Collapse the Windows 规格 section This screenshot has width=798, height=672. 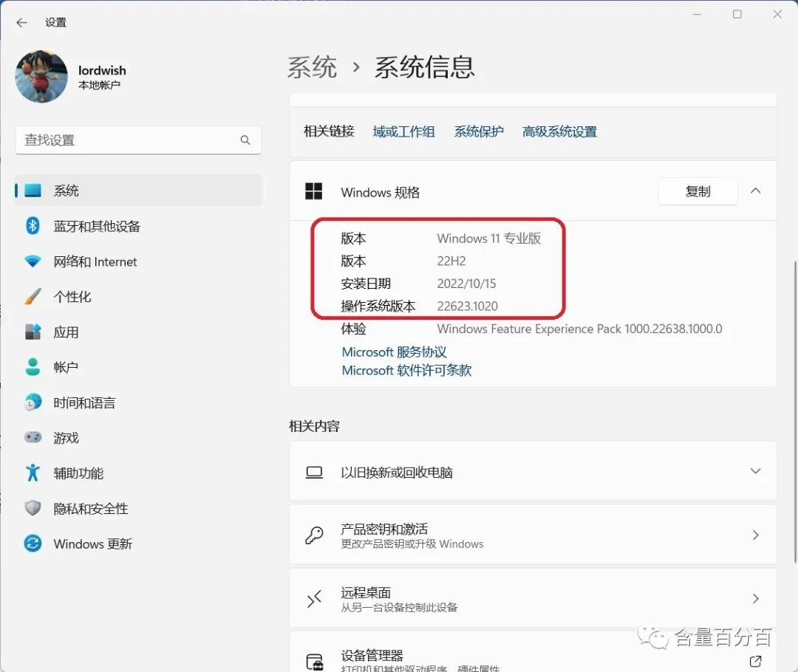point(756,191)
